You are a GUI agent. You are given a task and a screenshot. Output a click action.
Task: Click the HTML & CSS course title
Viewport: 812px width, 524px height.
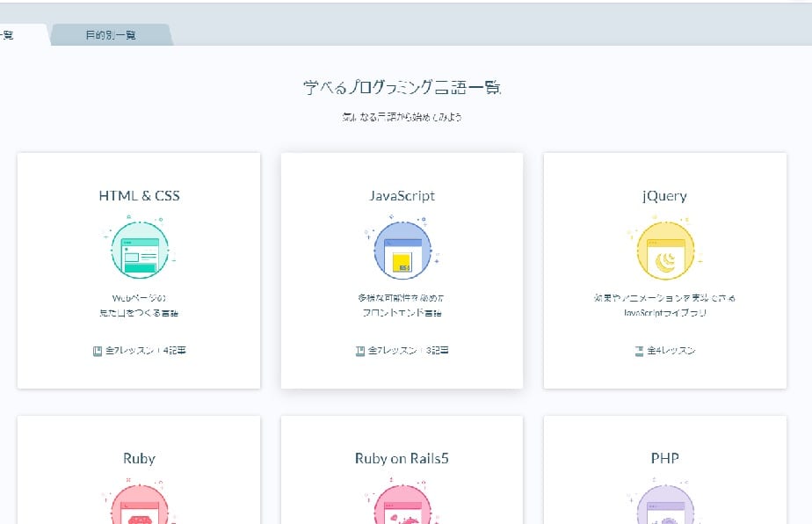(x=140, y=196)
